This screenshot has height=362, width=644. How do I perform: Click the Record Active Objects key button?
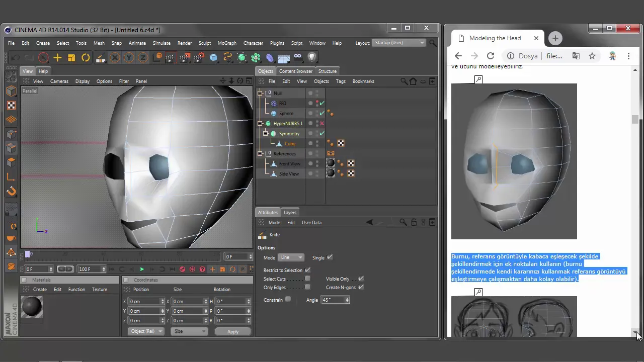point(183,269)
